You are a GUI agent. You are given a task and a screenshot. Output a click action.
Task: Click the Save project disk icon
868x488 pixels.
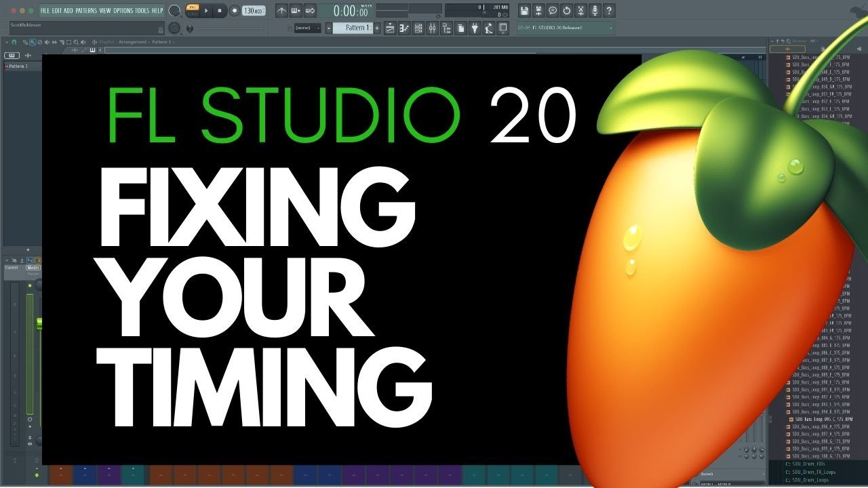pos(524,11)
